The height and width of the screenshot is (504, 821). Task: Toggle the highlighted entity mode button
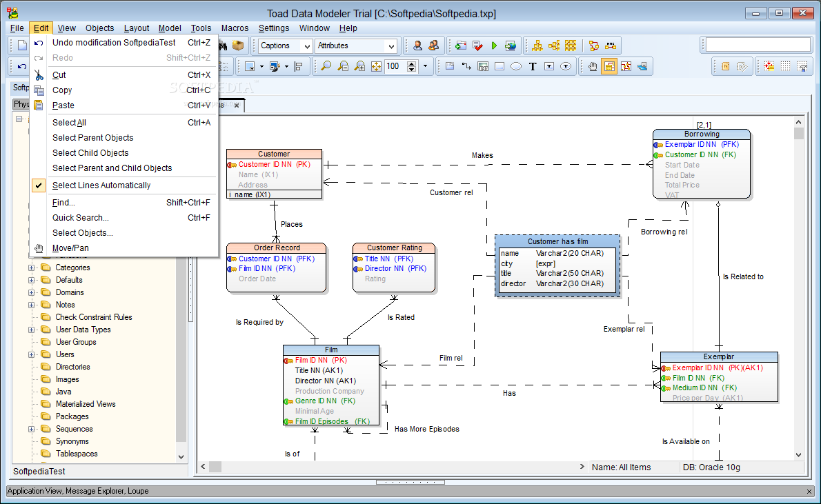click(609, 66)
